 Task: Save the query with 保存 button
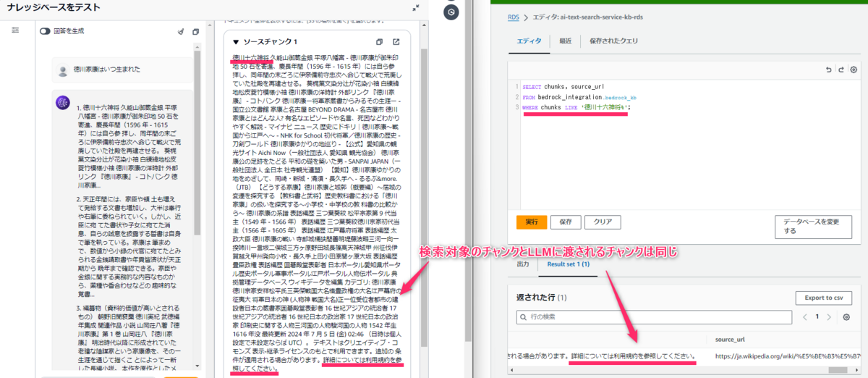point(566,222)
